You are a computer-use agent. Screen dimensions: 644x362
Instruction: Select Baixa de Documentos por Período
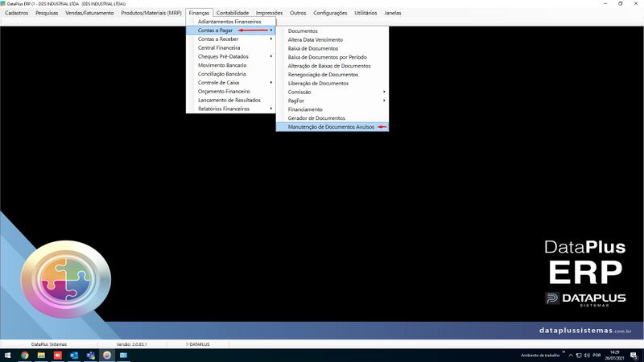[332, 57]
